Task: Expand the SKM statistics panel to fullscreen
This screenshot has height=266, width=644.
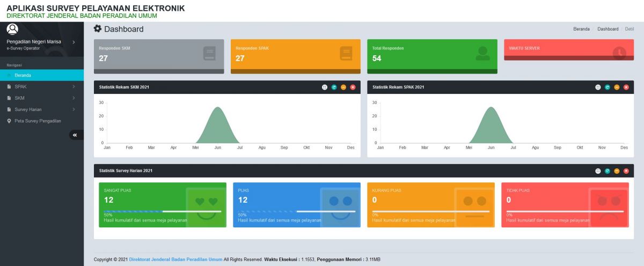Action: click(325, 87)
